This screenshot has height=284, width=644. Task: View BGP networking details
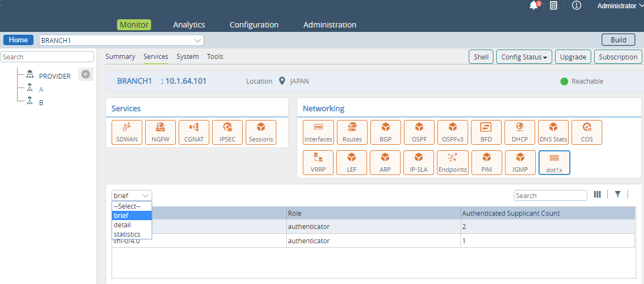[x=386, y=132]
